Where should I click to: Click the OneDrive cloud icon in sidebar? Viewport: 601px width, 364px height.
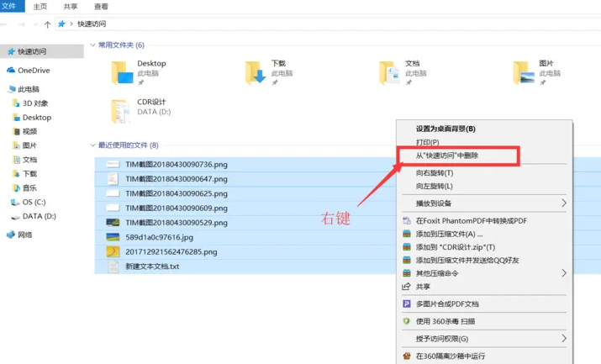[x=11, y=70]
